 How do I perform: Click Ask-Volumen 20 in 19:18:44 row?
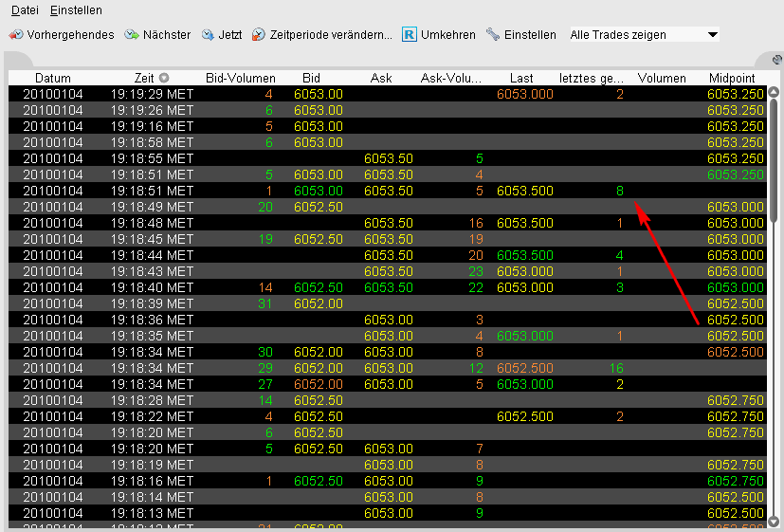click(476, 255)
